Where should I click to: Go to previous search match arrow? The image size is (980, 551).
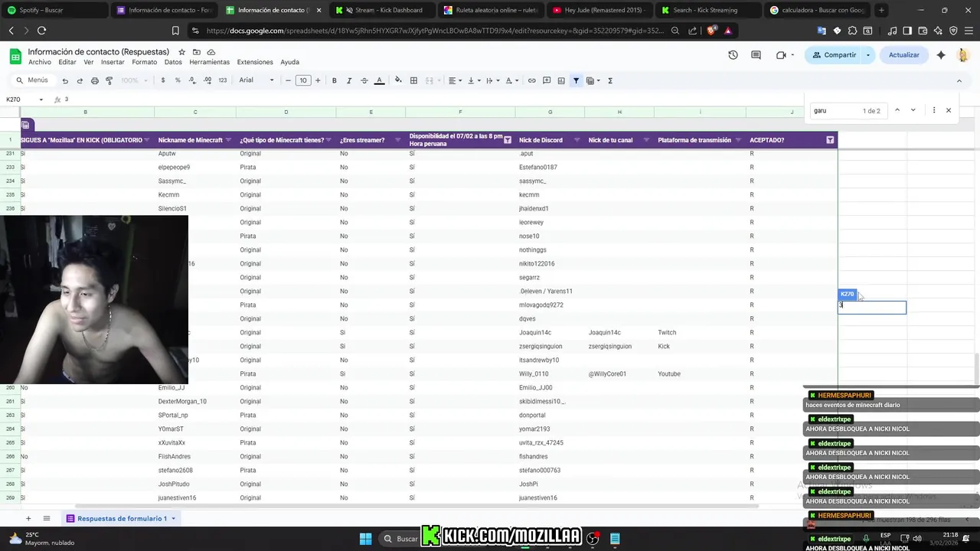tap(897, 110)
